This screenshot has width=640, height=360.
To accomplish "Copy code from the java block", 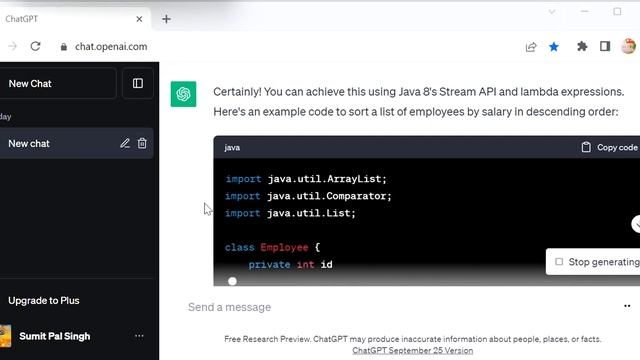I will click(609, 147).
